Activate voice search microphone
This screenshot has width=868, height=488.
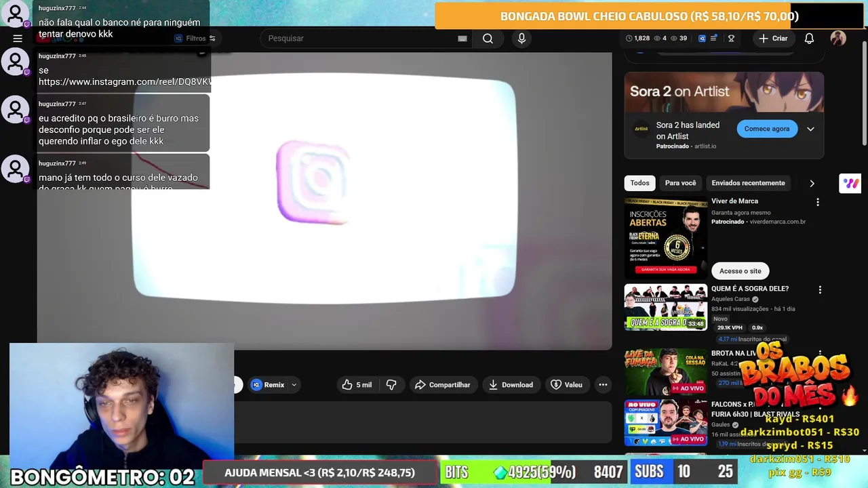[x=521, y=39]
